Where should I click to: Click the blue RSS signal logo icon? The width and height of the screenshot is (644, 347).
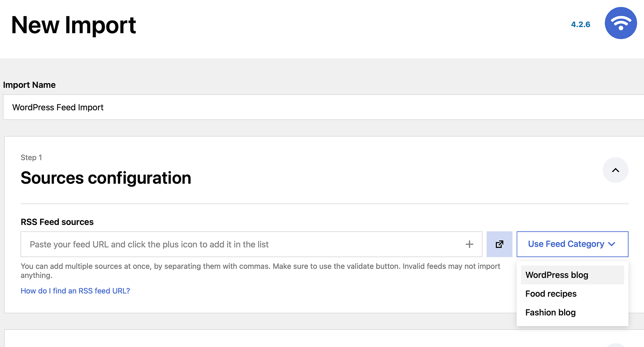click(621, 23)
